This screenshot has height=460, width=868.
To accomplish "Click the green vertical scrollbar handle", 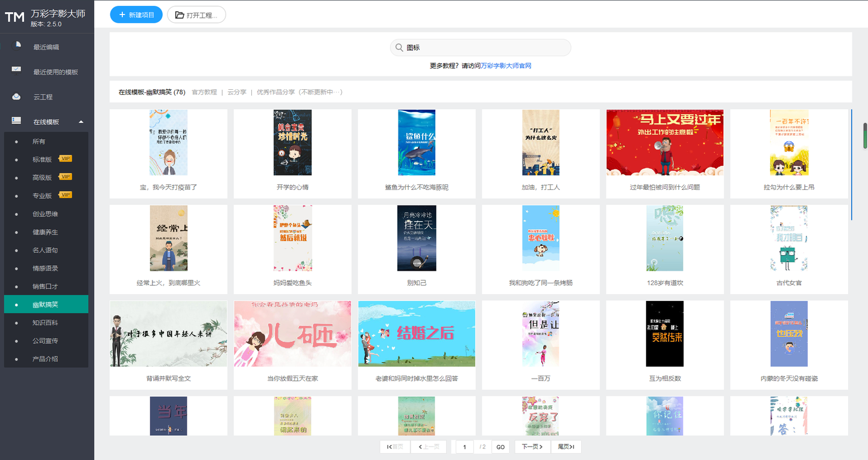I will pyautogui.click(x=865, y=135).
